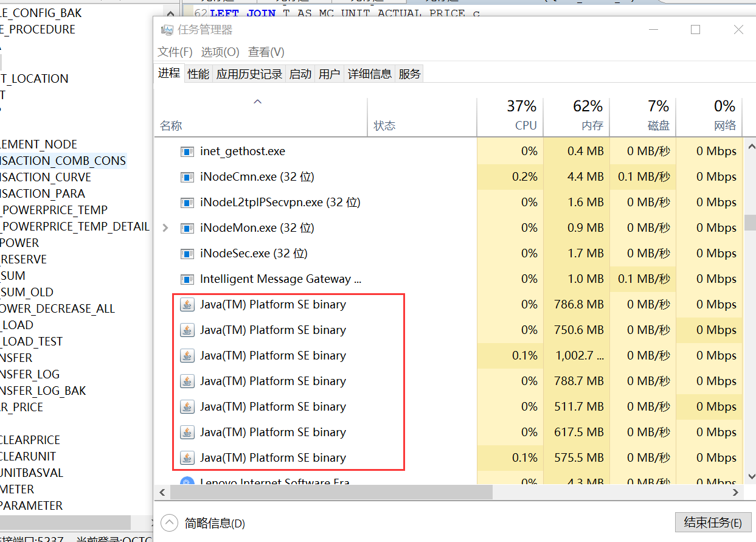Select _LOAD_TEST in the background list
This screenshot has width=756, height=542.
point(32,341)
